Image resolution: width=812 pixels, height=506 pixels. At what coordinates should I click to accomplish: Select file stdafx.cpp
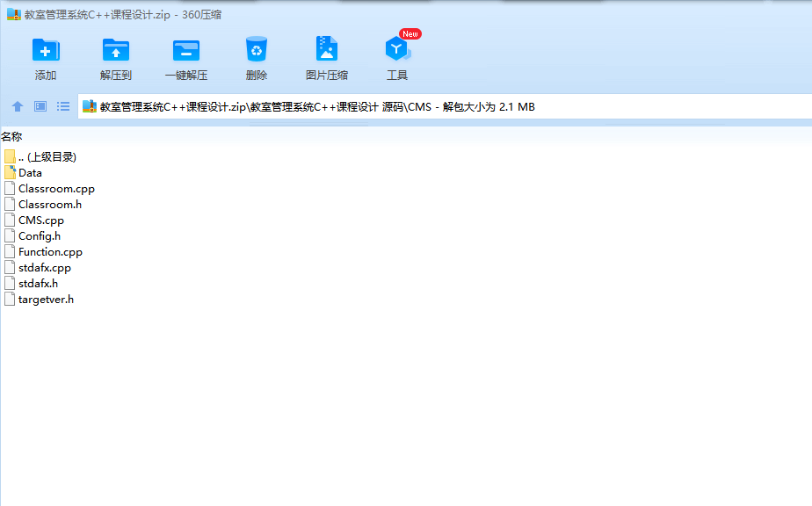(x=38, y=268)
